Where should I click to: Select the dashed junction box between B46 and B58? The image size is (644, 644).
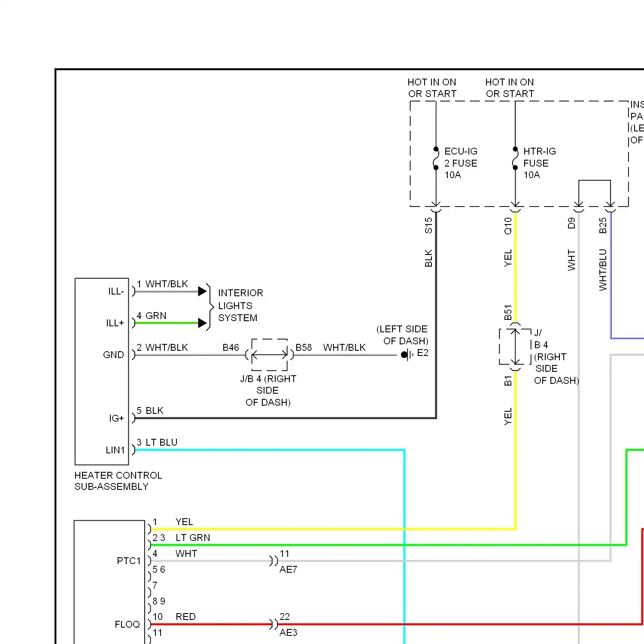click(269, 355)
